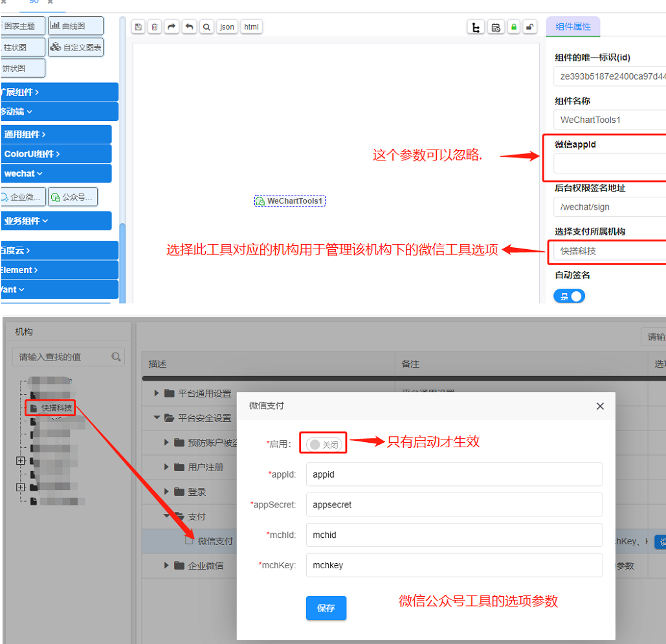Click the mchId input field
666x644 pixels.
(454, 535)
